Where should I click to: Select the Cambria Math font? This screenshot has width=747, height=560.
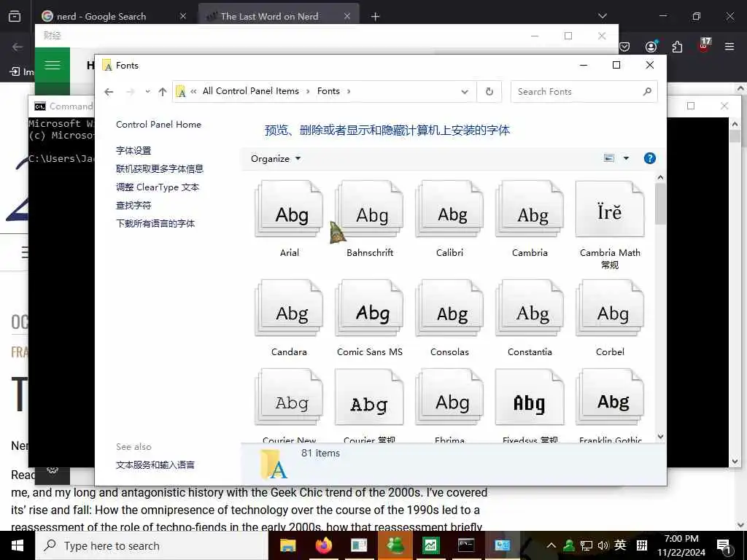click(610, 225)
